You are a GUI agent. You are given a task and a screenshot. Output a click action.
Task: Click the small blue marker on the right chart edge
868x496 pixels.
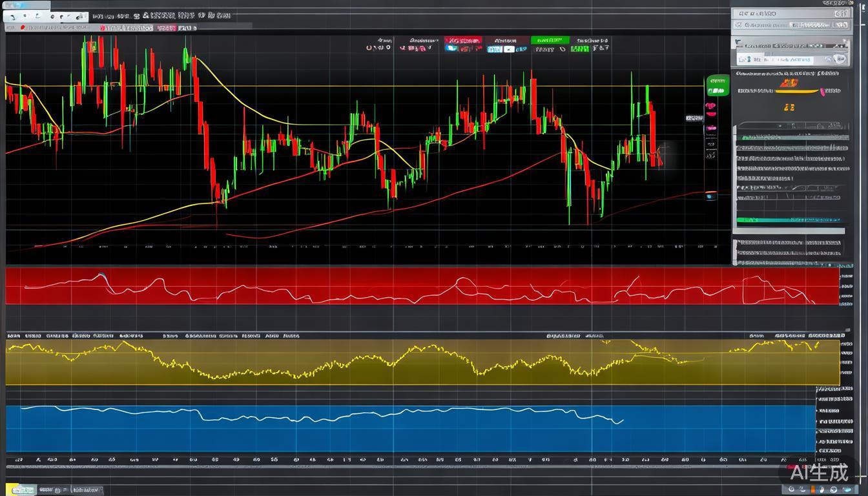(x=710, y=196)
